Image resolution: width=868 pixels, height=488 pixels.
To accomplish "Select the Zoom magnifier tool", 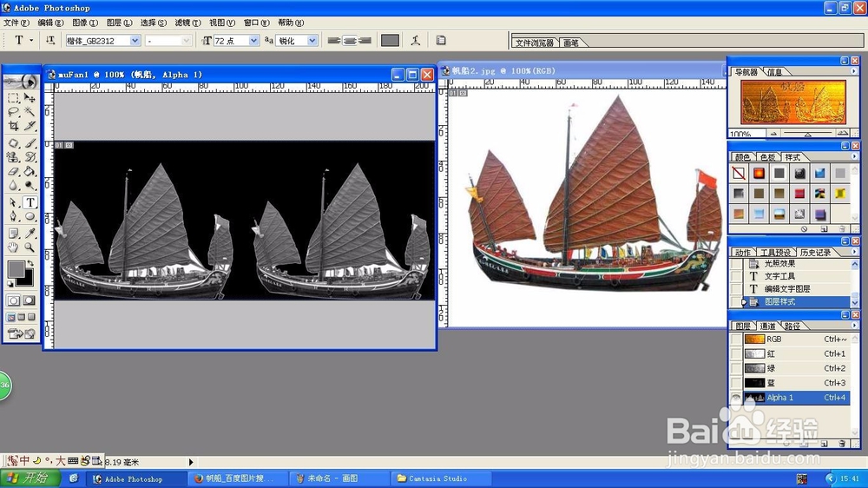I will coord(30,247).
